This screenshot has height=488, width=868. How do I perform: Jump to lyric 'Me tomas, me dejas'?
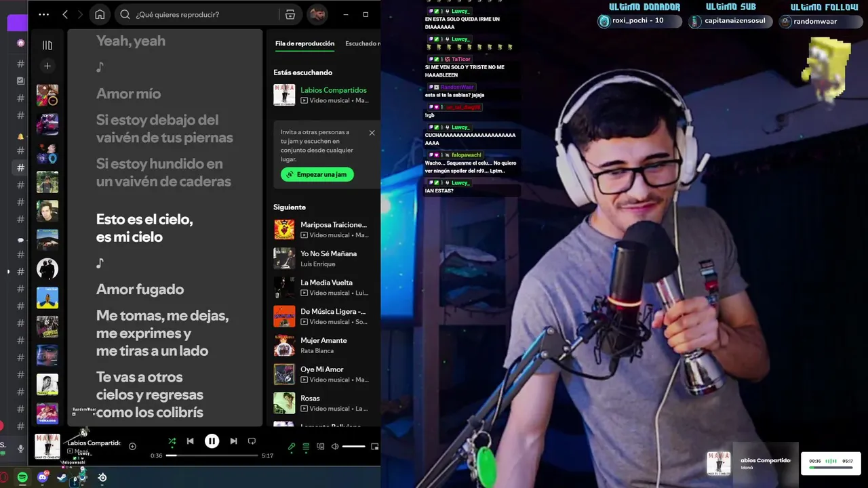pyautogui.click(x=162, y=333)
